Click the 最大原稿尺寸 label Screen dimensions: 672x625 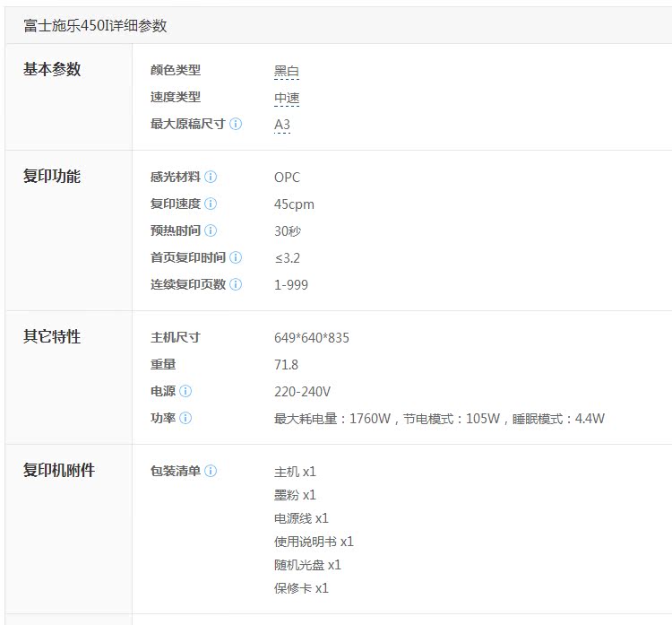point(188,124)
